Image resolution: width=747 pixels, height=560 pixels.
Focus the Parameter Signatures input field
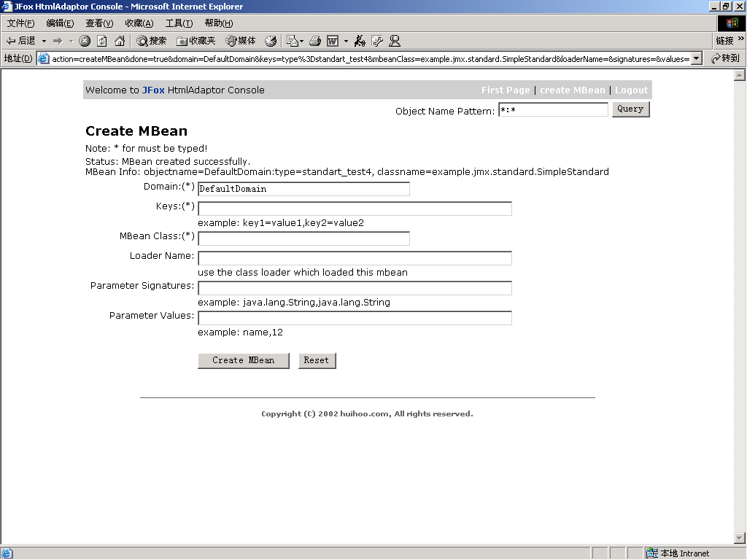(x=355, y=288)
